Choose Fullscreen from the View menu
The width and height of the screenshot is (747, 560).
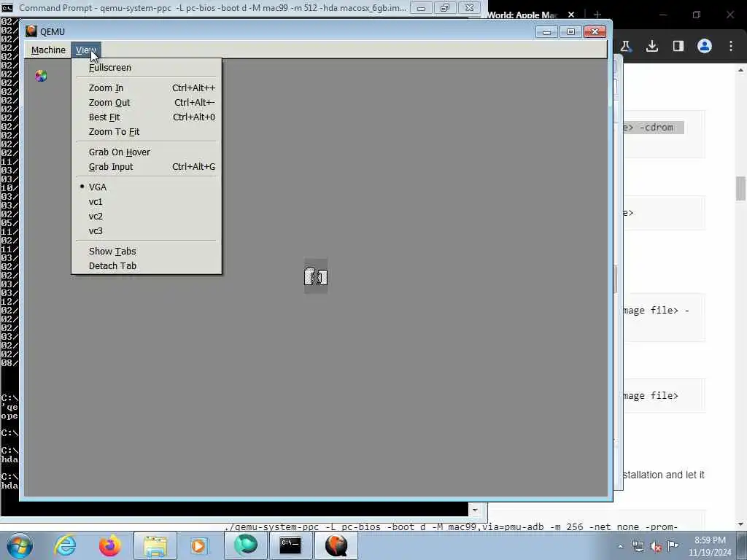pyautogui.click(x=146, y=68)
